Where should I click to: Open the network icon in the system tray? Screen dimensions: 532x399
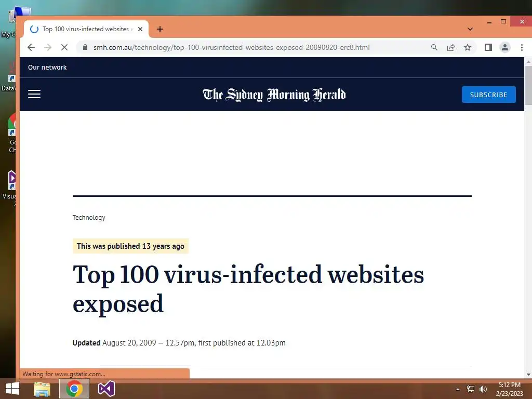tap(471, 389)
